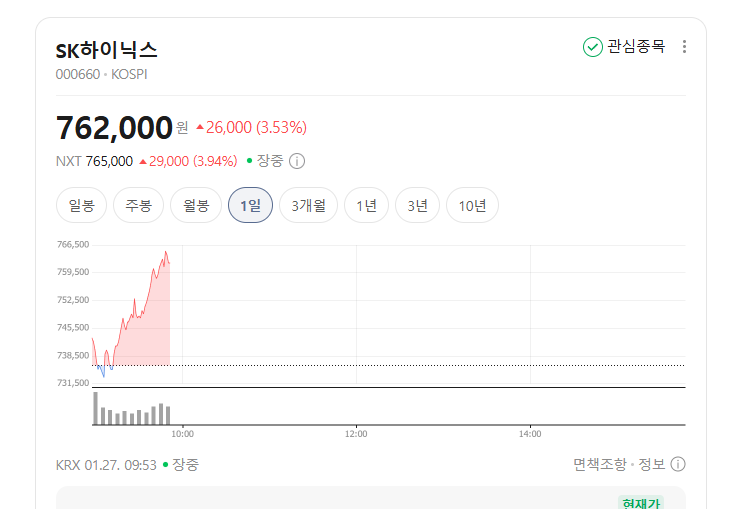
Task: Open the three-dot more options menu
Action: click(684, 47)
